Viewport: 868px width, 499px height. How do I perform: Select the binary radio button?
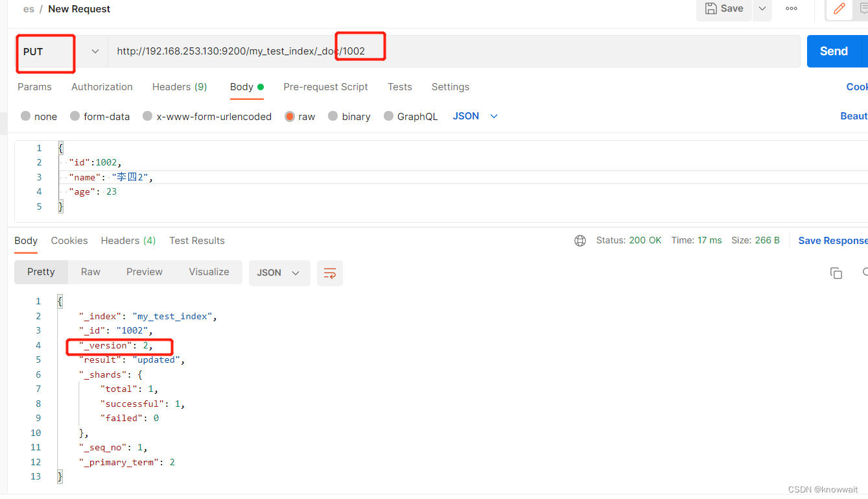click(333, 116)
